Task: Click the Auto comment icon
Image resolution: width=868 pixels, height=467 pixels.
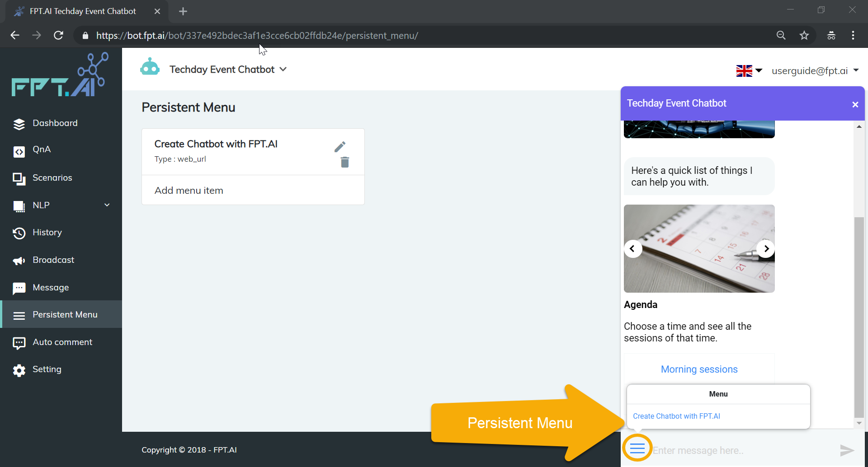Action: [x=19, y=343]
